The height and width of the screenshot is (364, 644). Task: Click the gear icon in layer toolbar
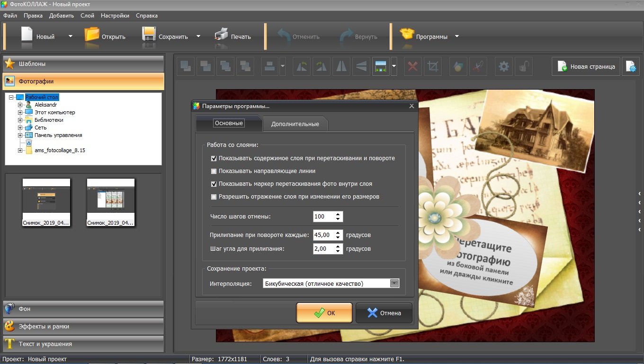pos(504,67)
